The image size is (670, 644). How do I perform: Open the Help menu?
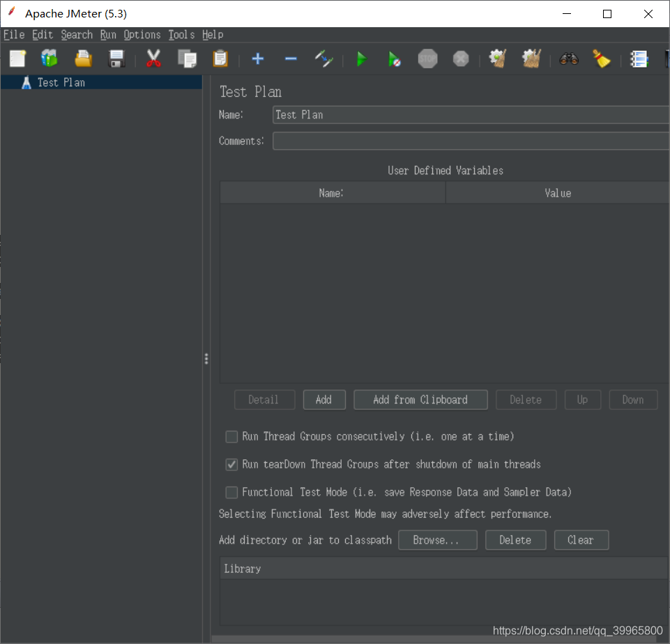point(213,35)
